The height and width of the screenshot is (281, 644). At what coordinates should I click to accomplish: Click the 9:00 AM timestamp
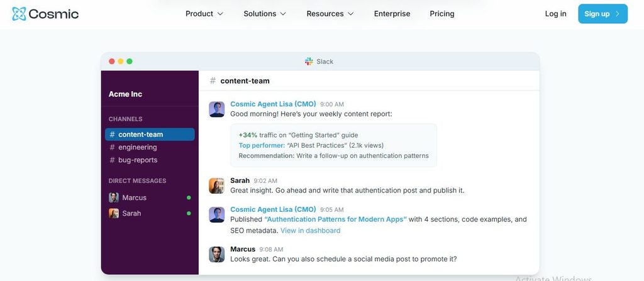[332, 104]
